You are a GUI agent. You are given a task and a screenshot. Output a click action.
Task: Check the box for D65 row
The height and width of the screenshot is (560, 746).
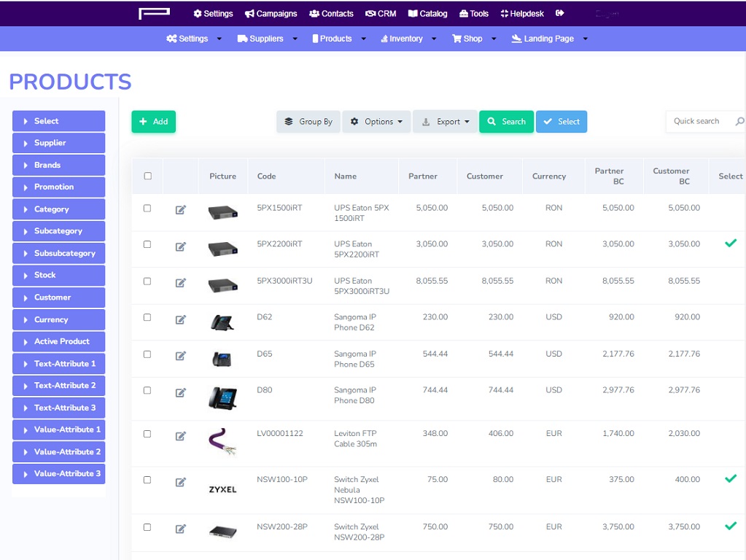coord(147,354)
